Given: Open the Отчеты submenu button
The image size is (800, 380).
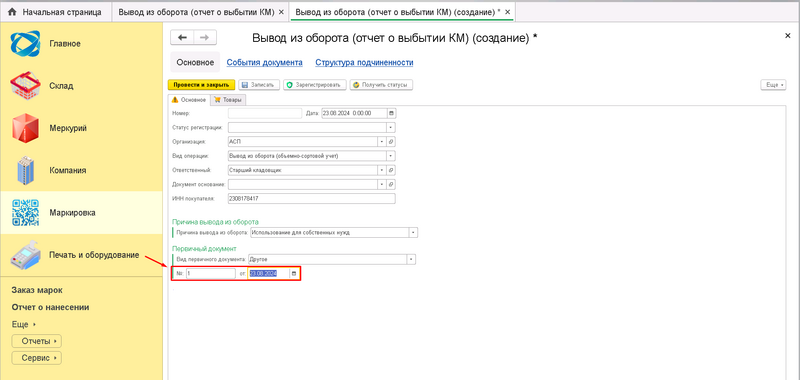Looking at the screenshot, I should pyautogui.click(x=36, y=341).
